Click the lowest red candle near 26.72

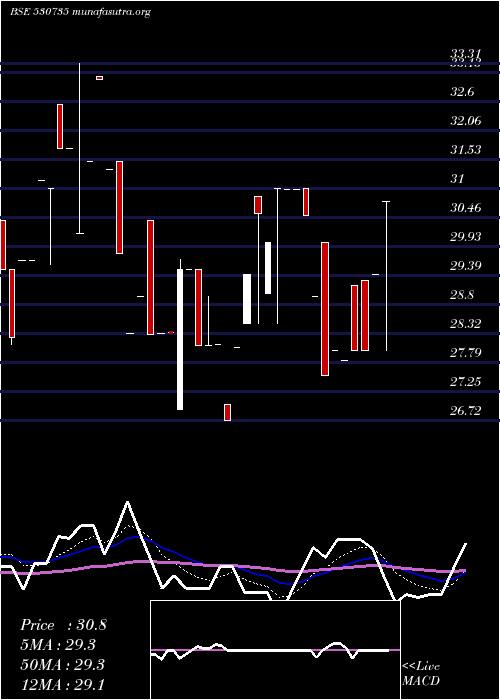coord(227,412)
